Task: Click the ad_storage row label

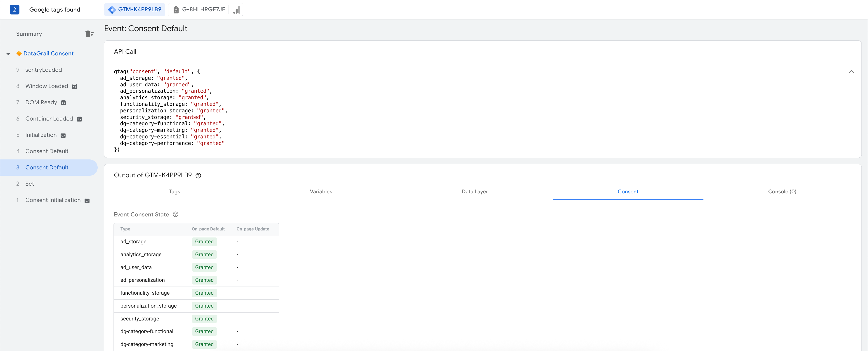Action: coord(133,242)
